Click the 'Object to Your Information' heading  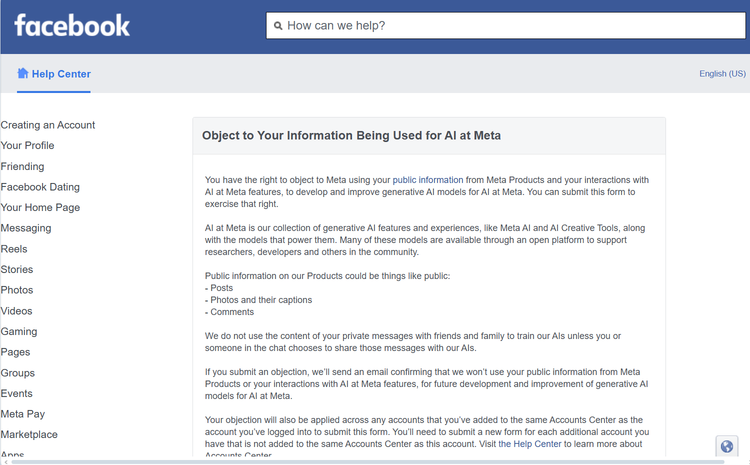[x=351, y=136]
